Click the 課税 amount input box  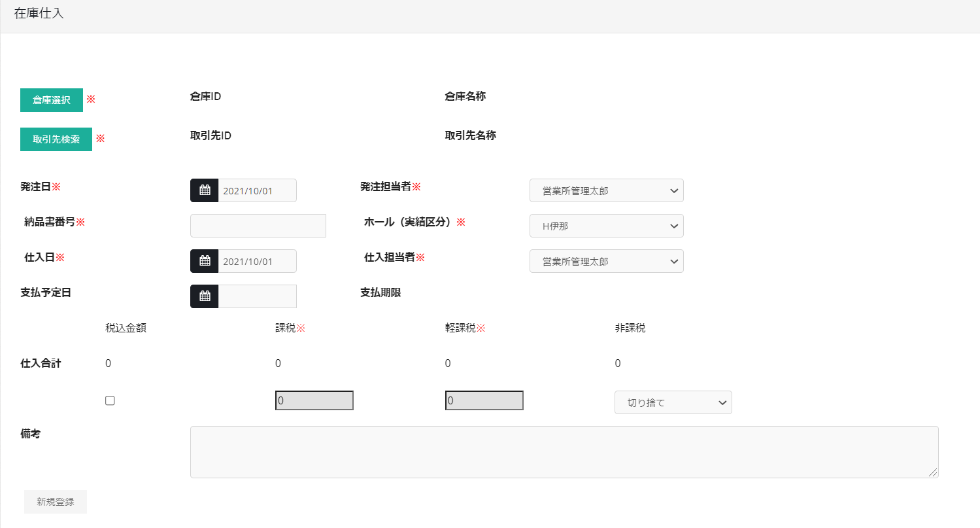pos(314,400)
